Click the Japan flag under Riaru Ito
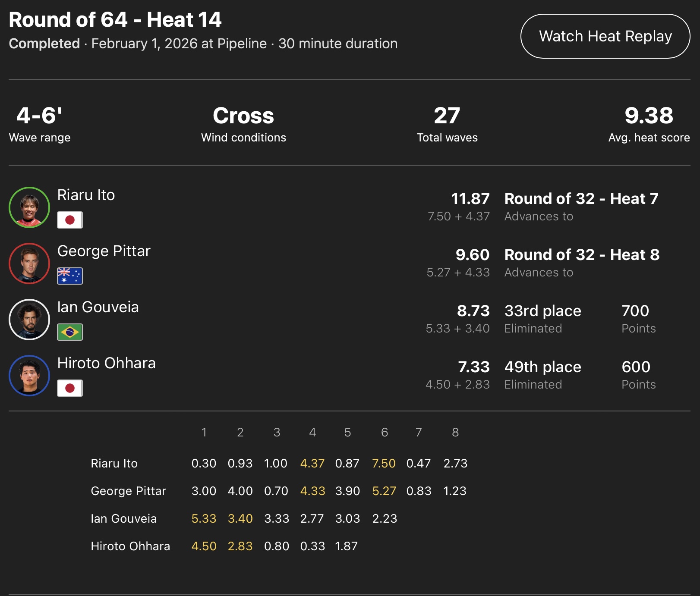 click(x=70, y=220)
